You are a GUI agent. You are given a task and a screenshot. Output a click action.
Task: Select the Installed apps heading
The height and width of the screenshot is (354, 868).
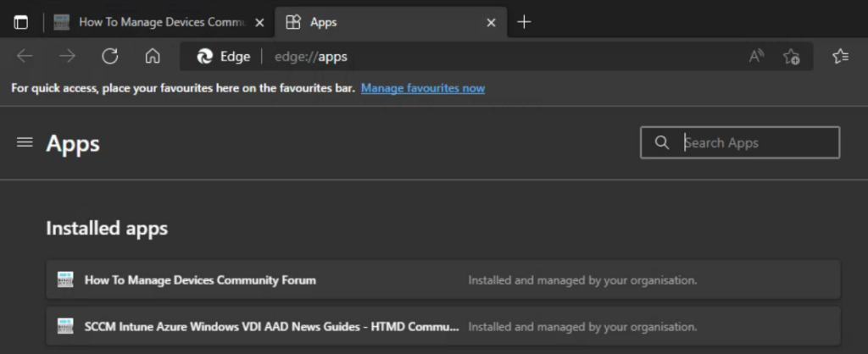pos(107,228)
